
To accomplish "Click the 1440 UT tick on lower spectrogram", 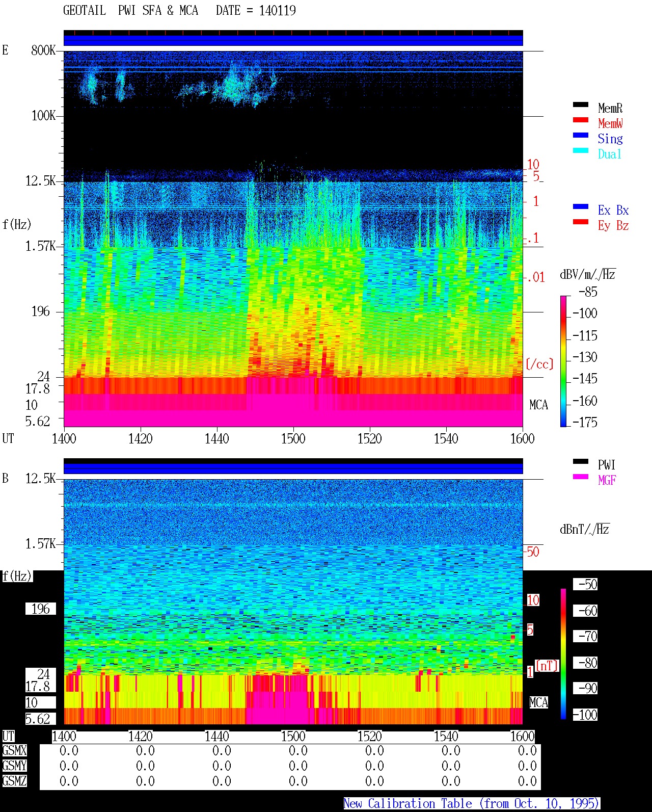I will [x=216, y=736].
